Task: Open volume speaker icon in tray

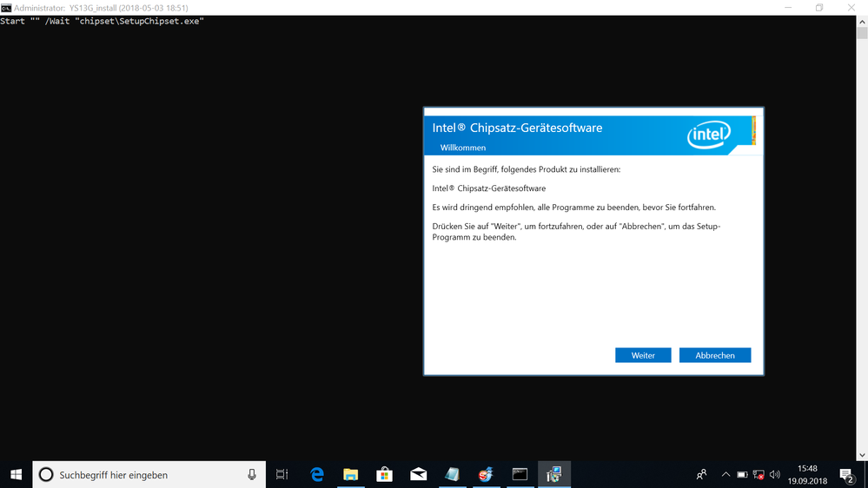Action: pyautogui.click(x=775, y=475)
